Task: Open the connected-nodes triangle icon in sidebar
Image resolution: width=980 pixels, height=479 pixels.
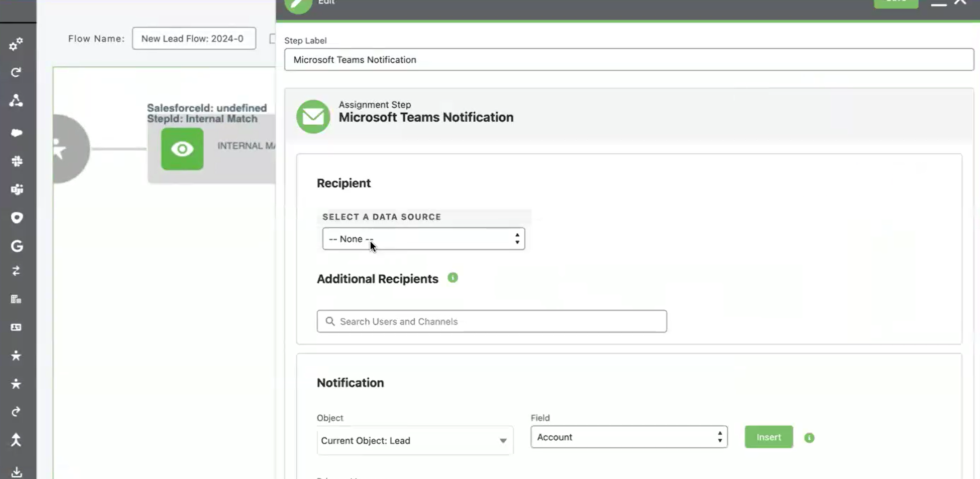Action: pyautogui.click(x=16, y=101)
